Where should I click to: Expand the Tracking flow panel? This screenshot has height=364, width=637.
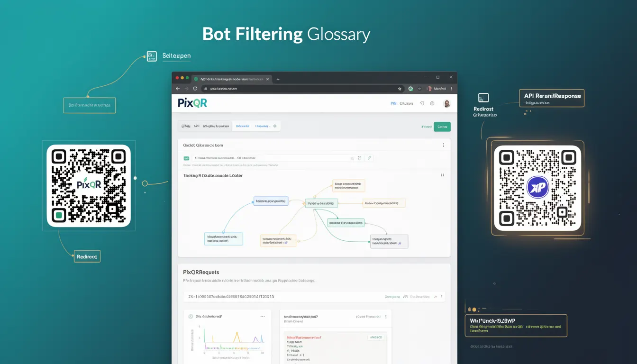pos(443,175)
